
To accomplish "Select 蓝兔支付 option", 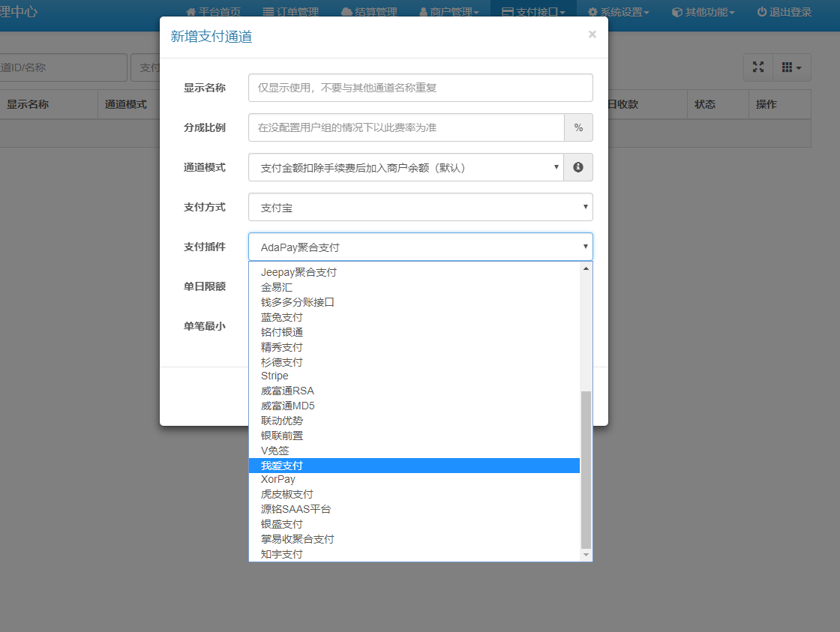I will (x=414, y=317).
